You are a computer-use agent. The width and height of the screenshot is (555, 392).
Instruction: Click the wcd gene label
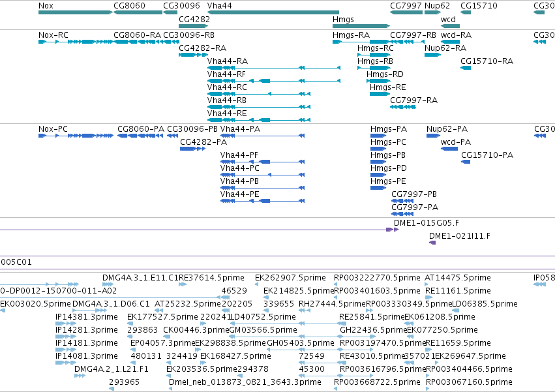[x=448, y=20]
